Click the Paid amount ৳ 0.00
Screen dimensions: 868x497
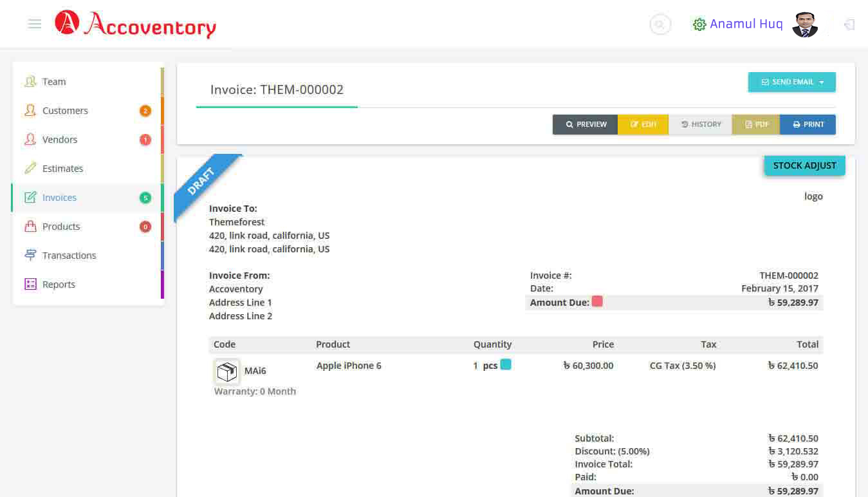(804, 477)
